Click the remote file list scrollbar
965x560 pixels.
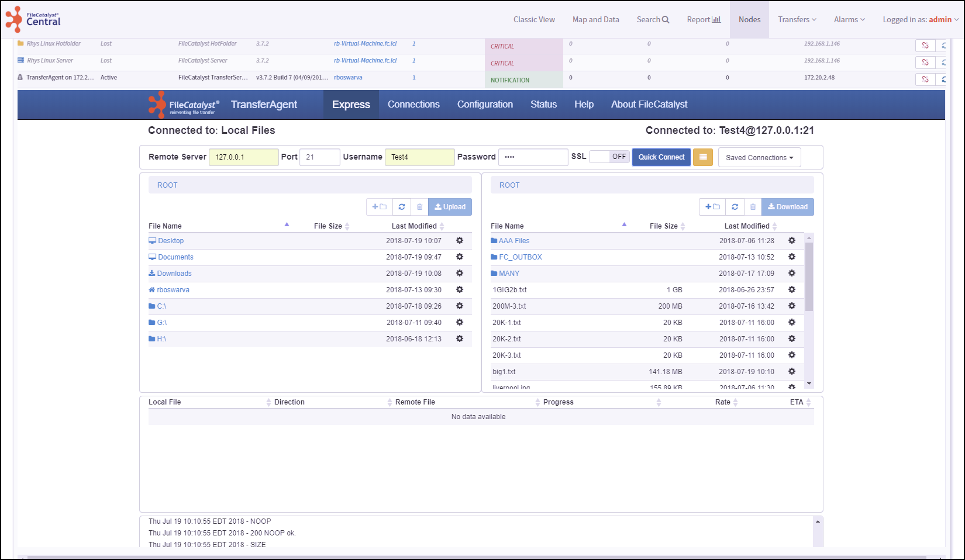pyautogui.click(x=809, y=276)
